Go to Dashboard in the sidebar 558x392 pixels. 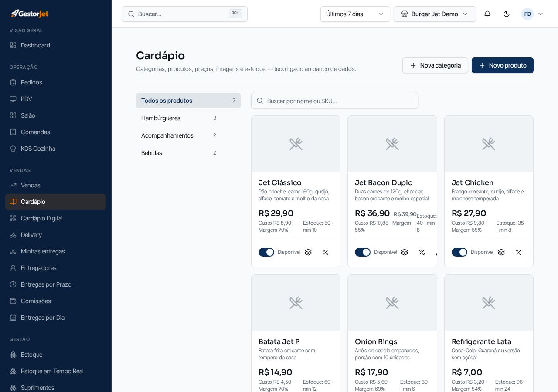click(55, 45)
